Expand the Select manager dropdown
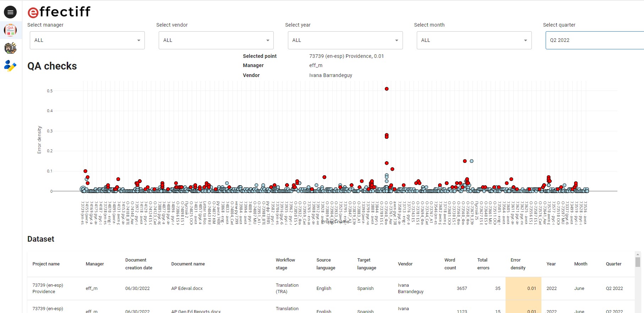The image size is (644, 313). [87, 40]
